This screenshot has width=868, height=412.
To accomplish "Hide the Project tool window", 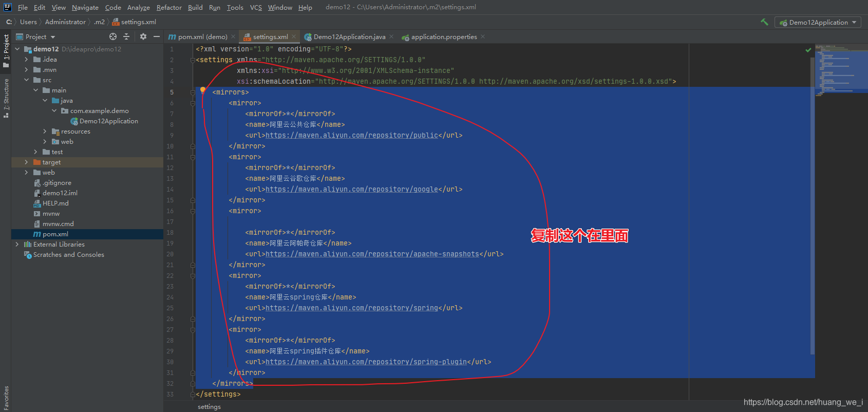I will [x=157, y=36].
